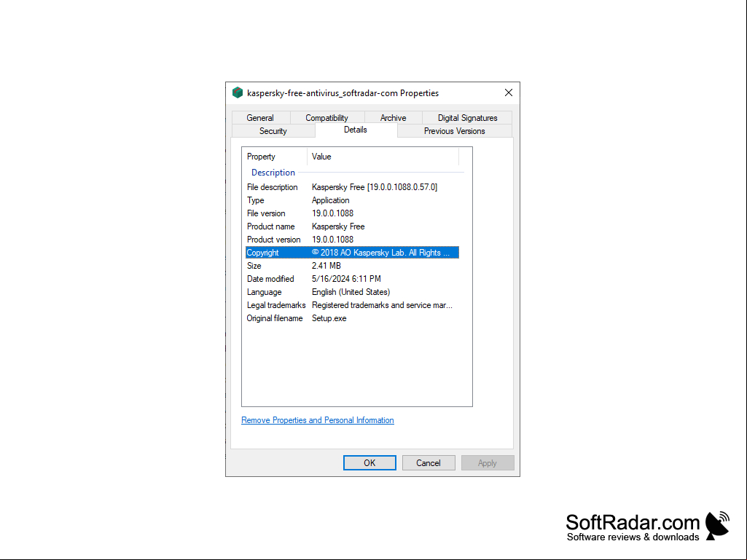The width and height of the screenshot is (747, 560).
Task: Select the Details tab
Action: (x=356, y=130)
